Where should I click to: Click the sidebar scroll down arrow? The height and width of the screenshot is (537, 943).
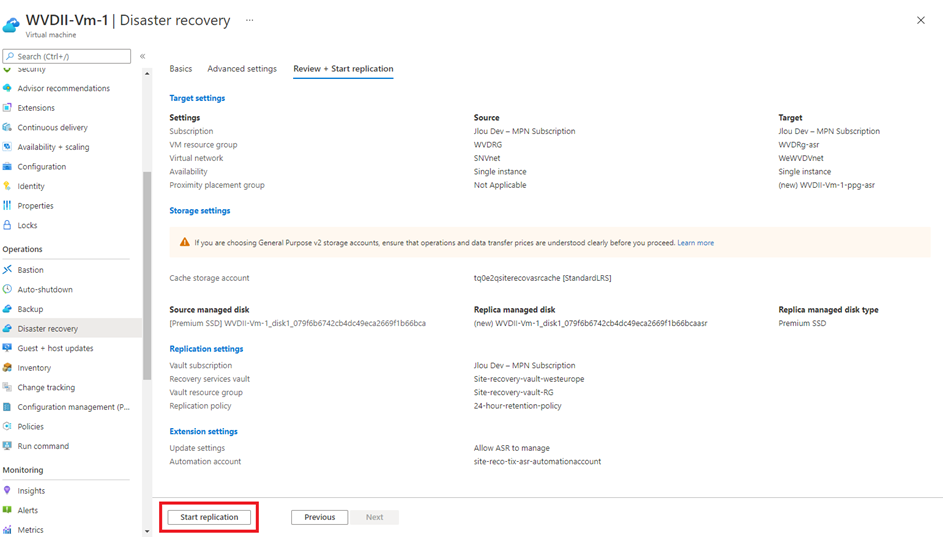tap(147, 532)
